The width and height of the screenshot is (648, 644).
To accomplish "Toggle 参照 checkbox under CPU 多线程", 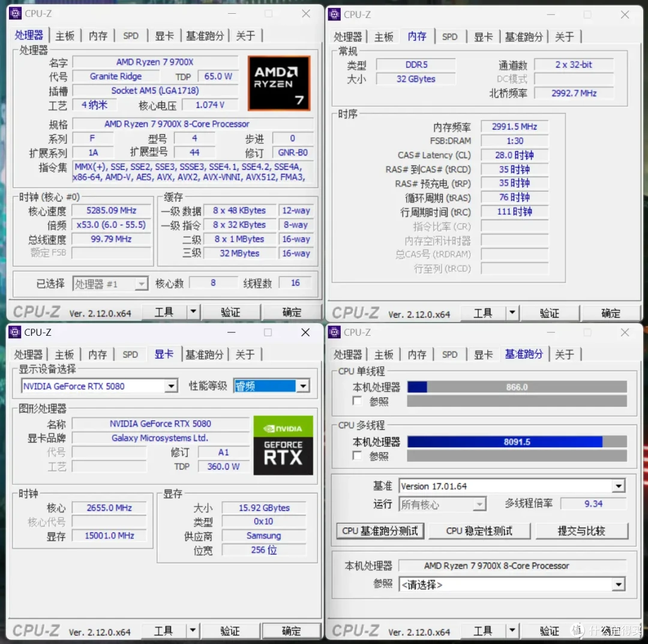I will [x=357, y=455].
